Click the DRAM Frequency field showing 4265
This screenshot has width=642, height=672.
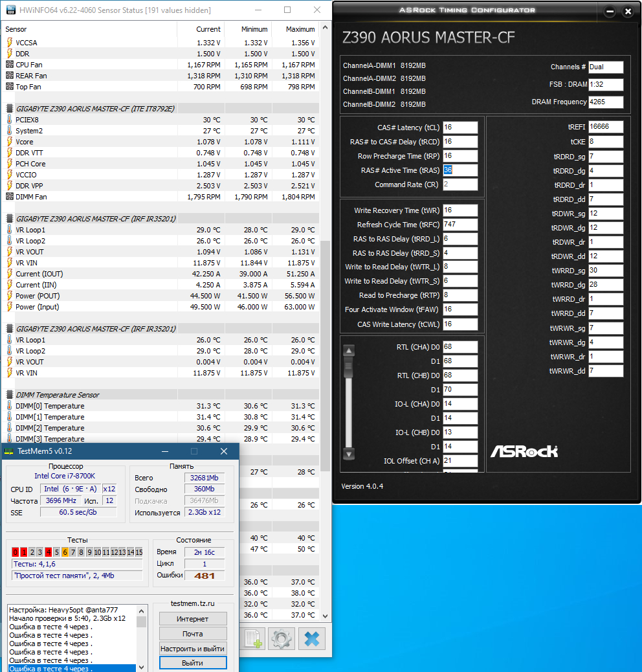606,102
